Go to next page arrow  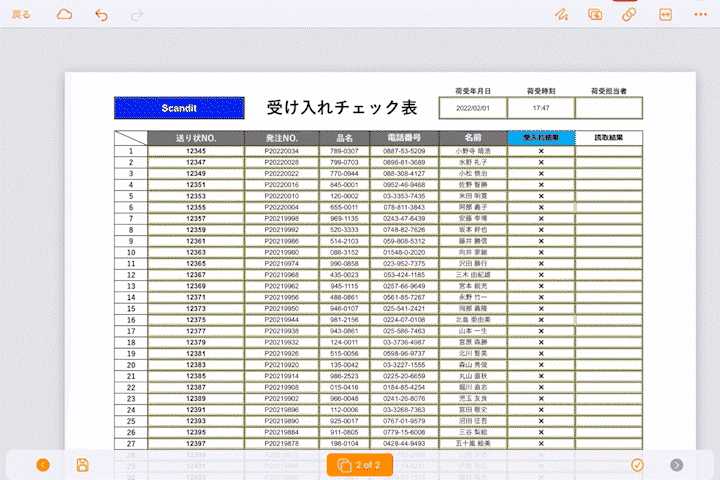(x=677, y=465)
